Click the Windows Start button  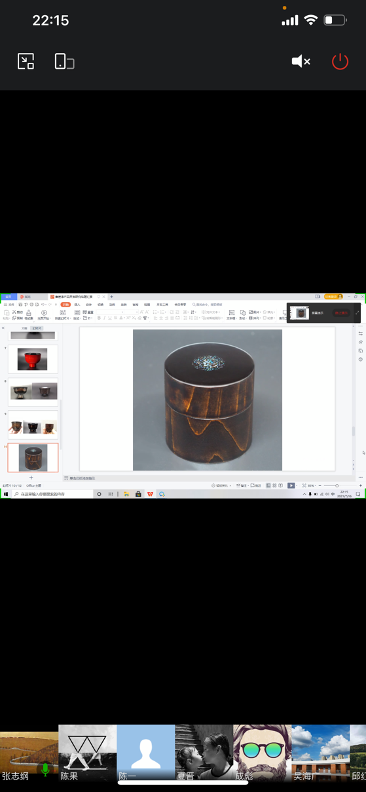click(x=6, y=493)
